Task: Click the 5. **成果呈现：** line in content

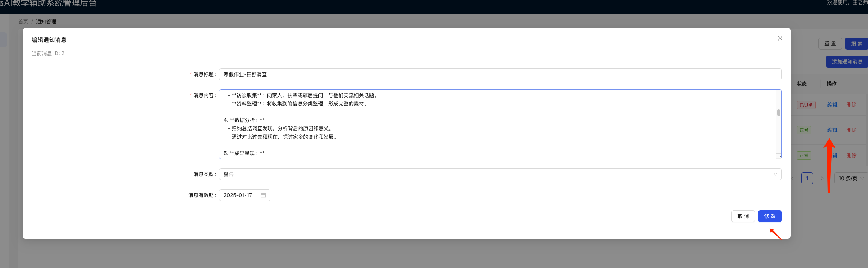Action: pyautogui.click(x=244, y=153)
